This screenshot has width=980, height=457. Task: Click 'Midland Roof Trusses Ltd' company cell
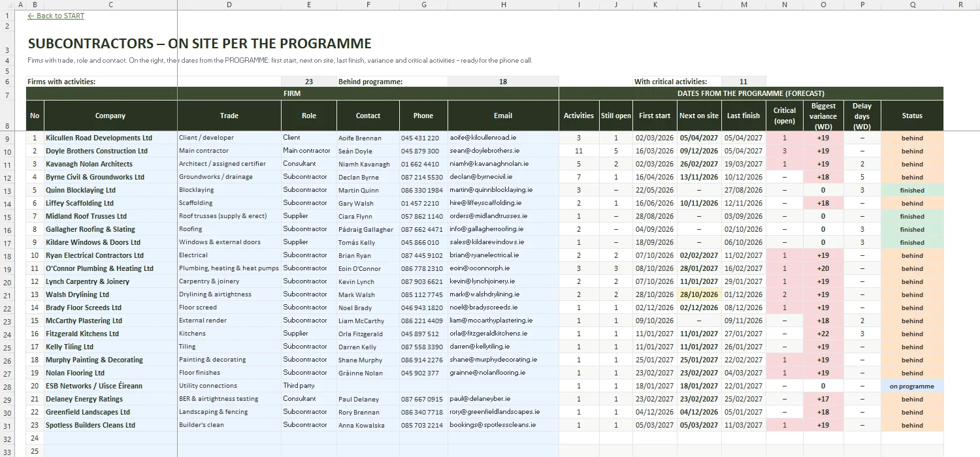coord(110,216)
